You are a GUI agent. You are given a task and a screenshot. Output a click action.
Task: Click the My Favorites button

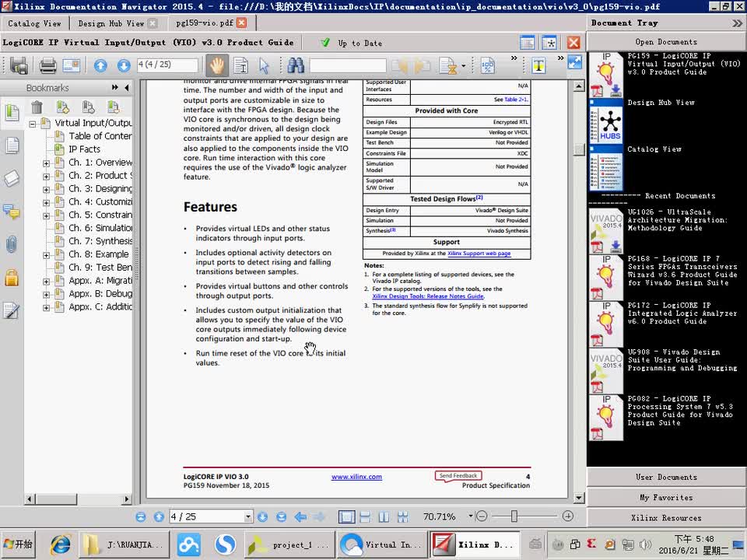pyautogui.click(x=666, y=498)
